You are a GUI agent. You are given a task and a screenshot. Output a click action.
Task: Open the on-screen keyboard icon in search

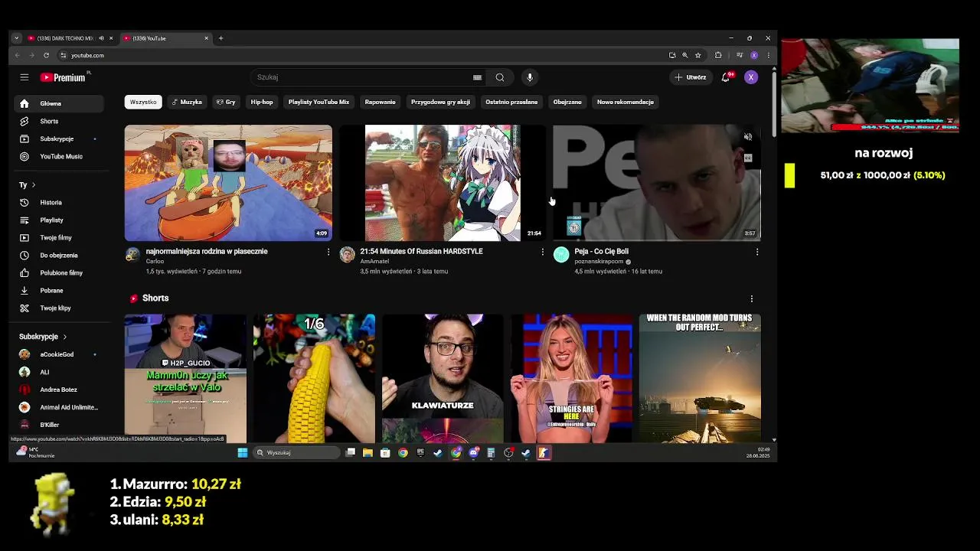[x=477, y=77]
